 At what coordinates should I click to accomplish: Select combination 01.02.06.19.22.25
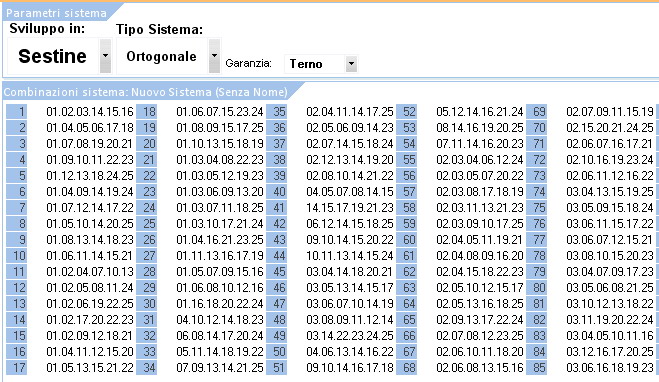pos(90,303)
